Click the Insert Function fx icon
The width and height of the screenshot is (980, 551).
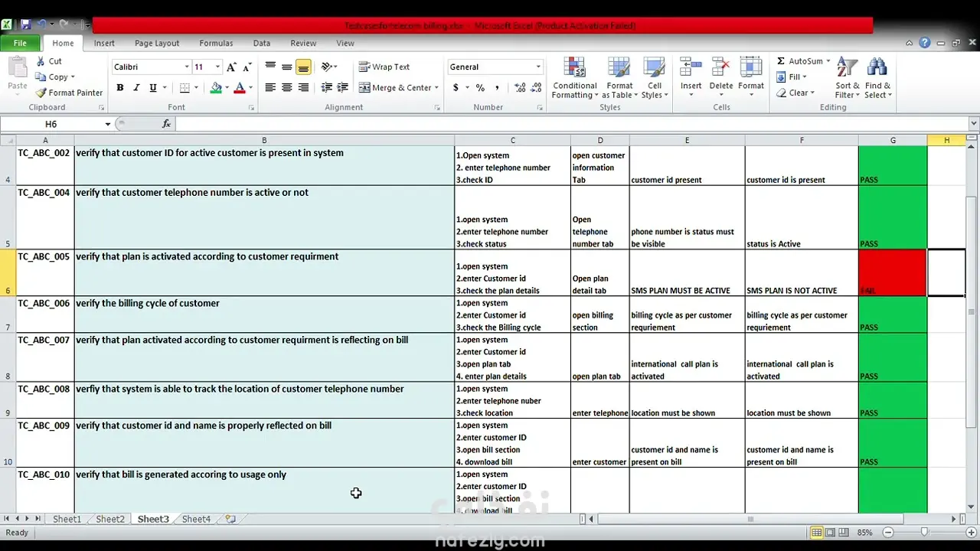click(166, 124)
